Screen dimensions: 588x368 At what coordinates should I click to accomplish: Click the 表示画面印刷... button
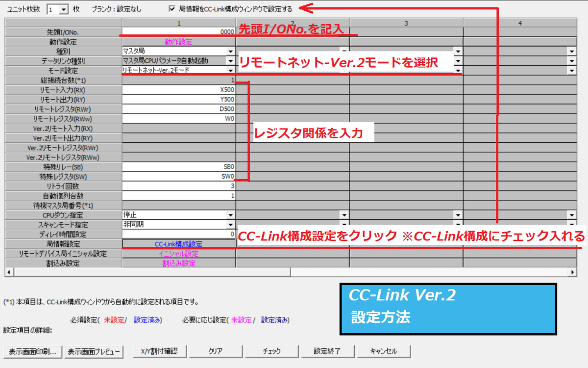coord(33,351)
